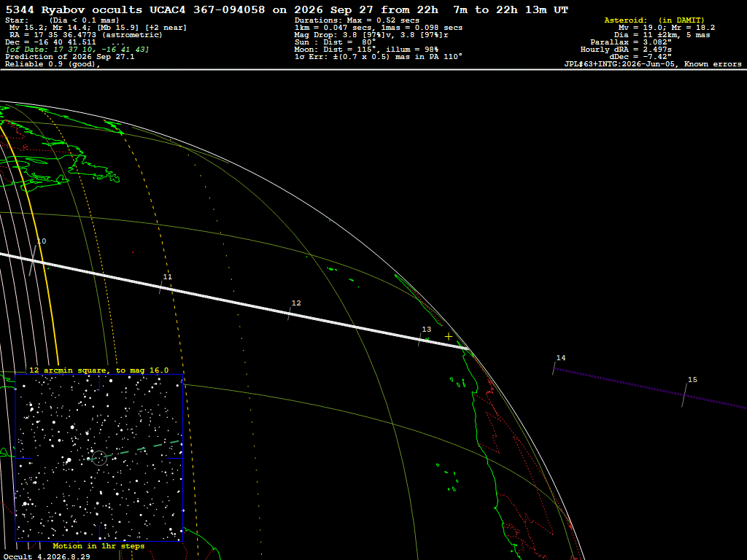Click the title text 5344 Ryabov occults
Screen dimensions: 747x560
coord(74,9)
